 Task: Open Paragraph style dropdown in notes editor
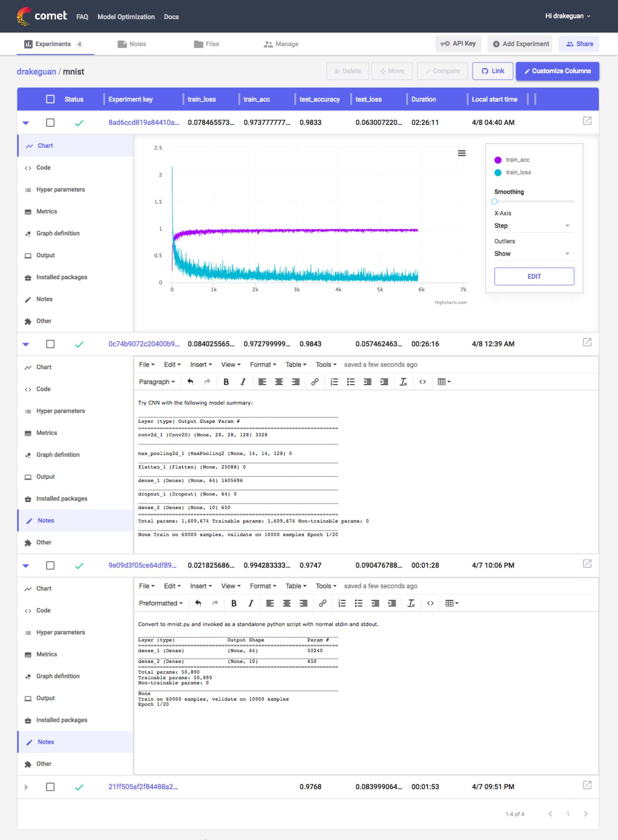(x=157, y=382)
